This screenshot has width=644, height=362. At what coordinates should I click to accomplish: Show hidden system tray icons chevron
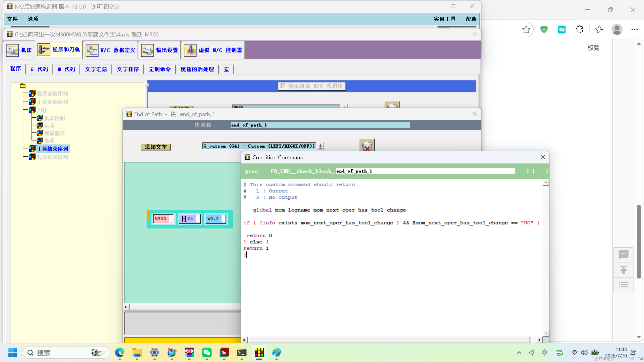[519, 352]
